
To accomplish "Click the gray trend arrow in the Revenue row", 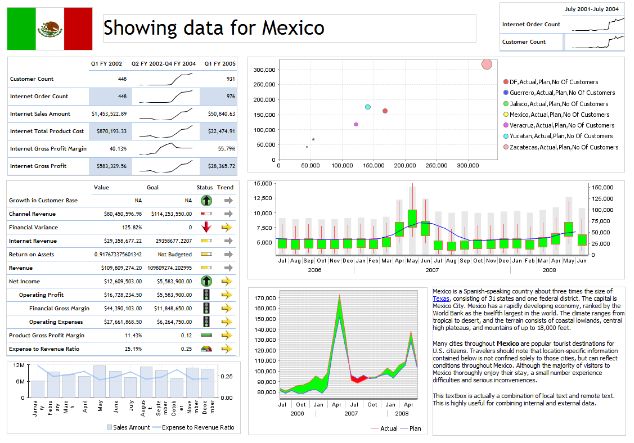I will pos(228,268).
